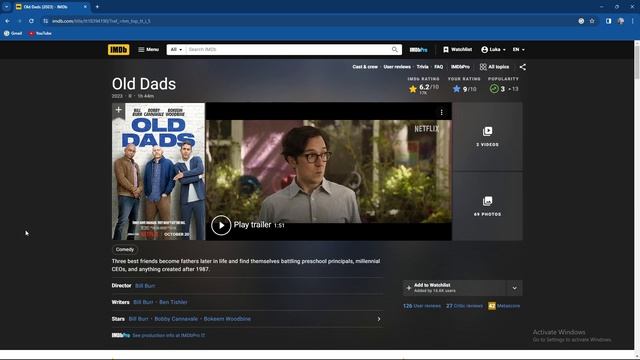Screen dimensions: 640x360
Task: Open writer Ben Tishler link
Action: pos(173,302)
